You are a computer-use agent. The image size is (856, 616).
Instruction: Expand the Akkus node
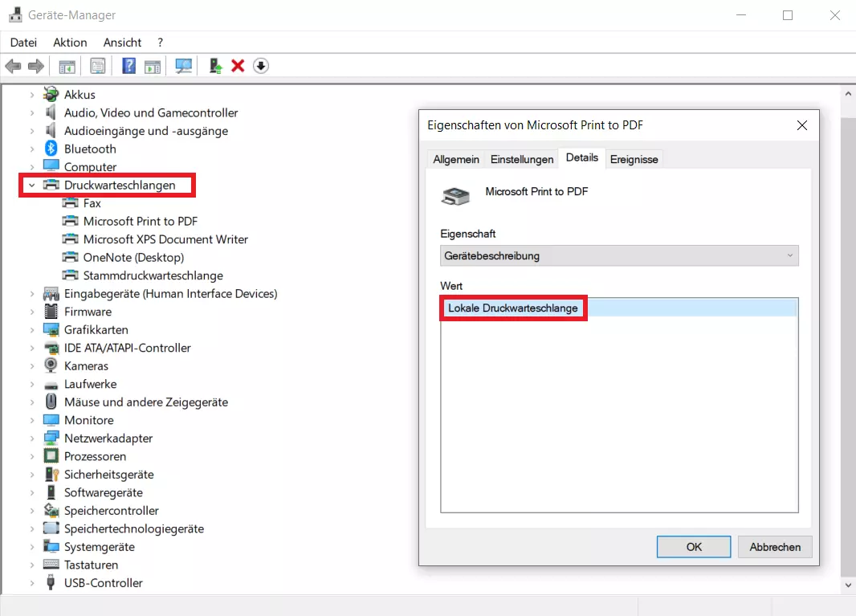click(31, 95)
